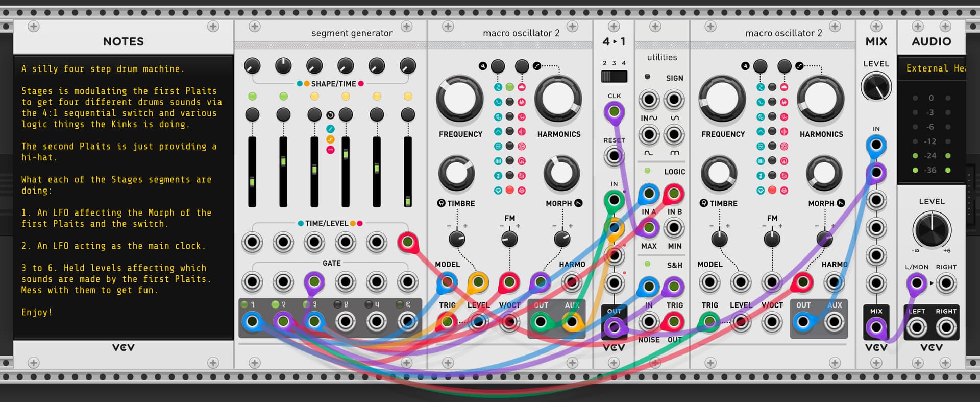Screen dimensions: 980x402
Task: Click the second oscillator's blue OUT jack
Action: [803, 322]
